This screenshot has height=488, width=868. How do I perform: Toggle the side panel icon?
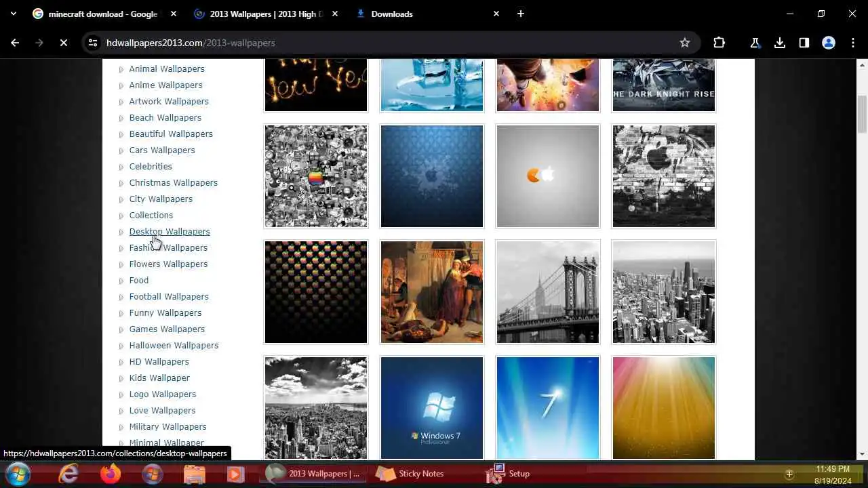tap(804, 43)
